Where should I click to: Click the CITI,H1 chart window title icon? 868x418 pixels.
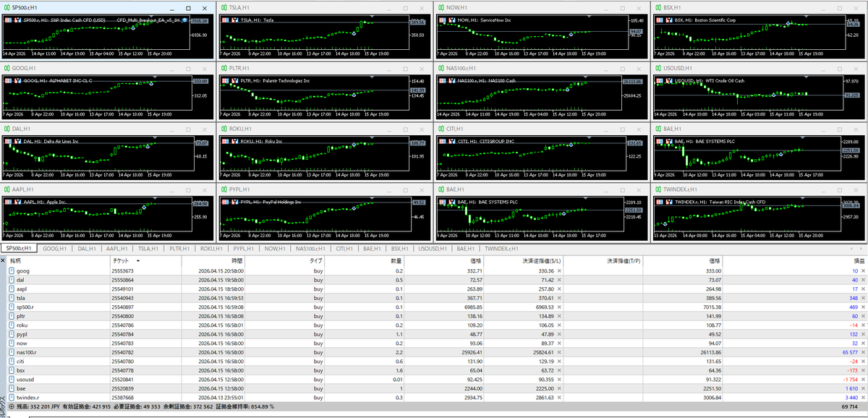point(441,129)
